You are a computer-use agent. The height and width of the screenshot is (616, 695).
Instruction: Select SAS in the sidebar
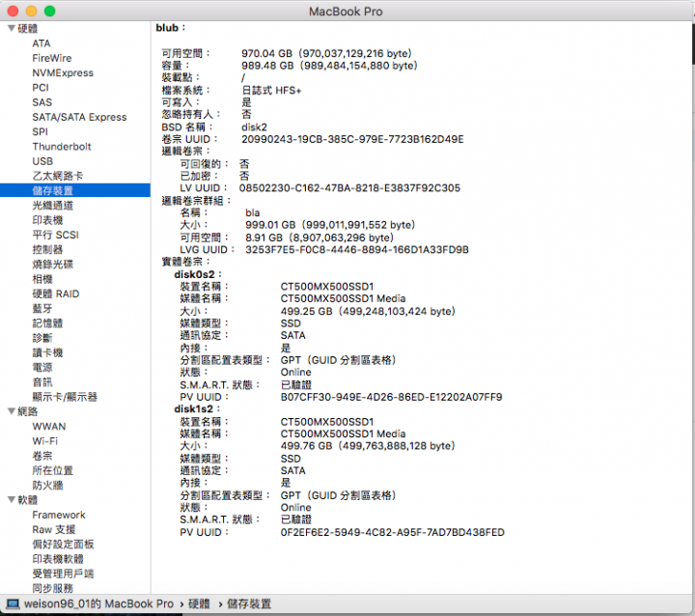point(42,102)
